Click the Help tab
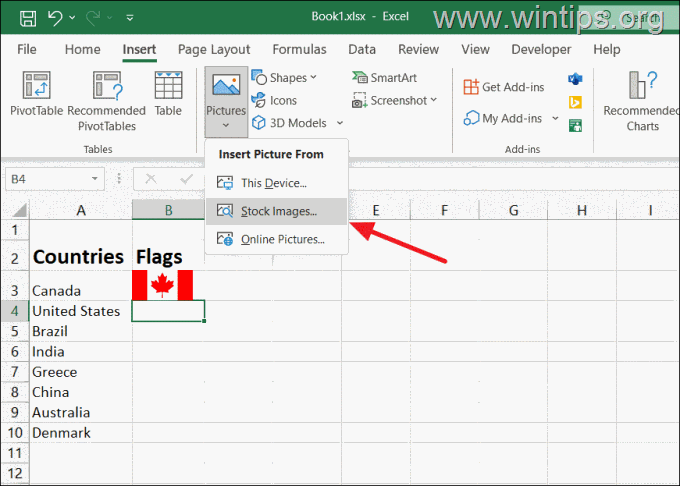Screen dimensions: 680x486 click(607, 49)
